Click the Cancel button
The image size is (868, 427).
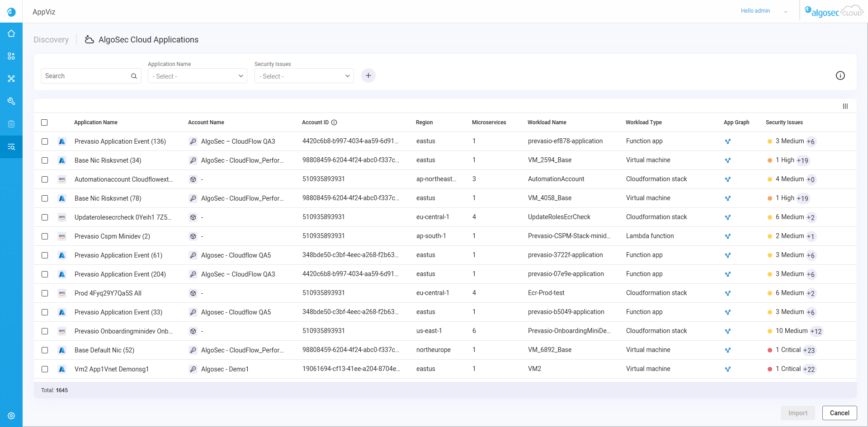point(839,413)
